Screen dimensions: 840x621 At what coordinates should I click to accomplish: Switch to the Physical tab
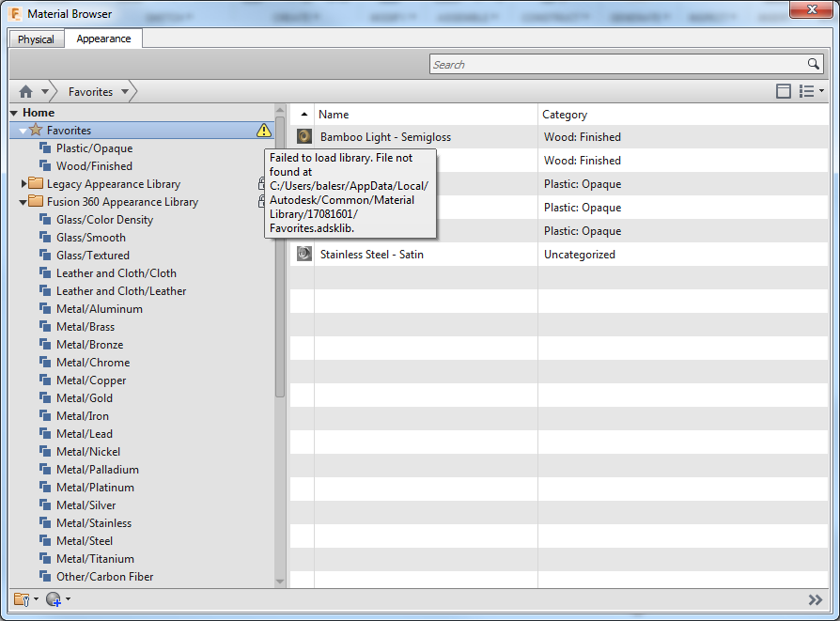pos(36,39)
